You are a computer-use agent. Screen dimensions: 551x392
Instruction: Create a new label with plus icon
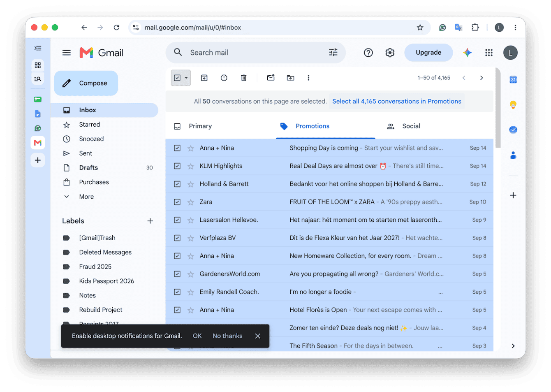coord(150,221)
